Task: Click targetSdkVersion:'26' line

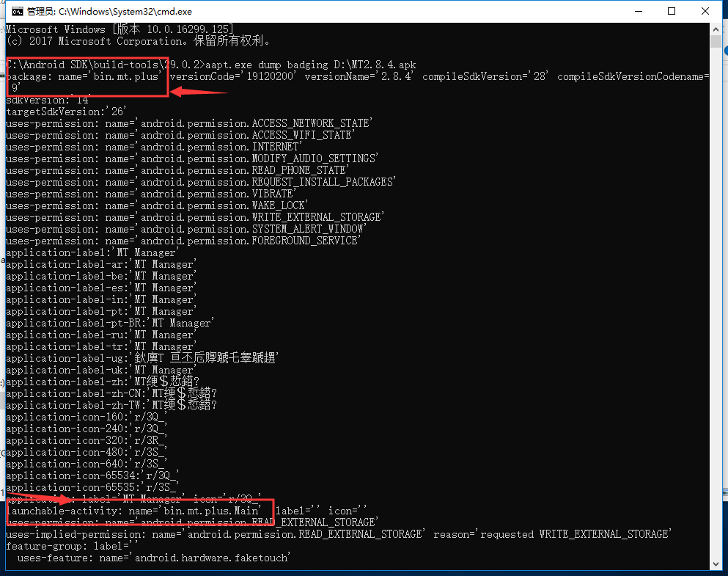Action: [x=66, y=112]
